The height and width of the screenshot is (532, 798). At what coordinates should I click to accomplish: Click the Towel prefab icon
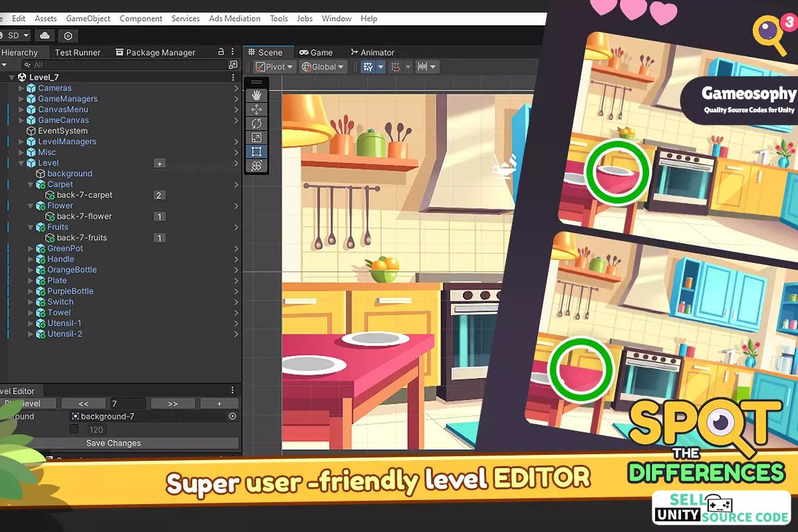40,313
